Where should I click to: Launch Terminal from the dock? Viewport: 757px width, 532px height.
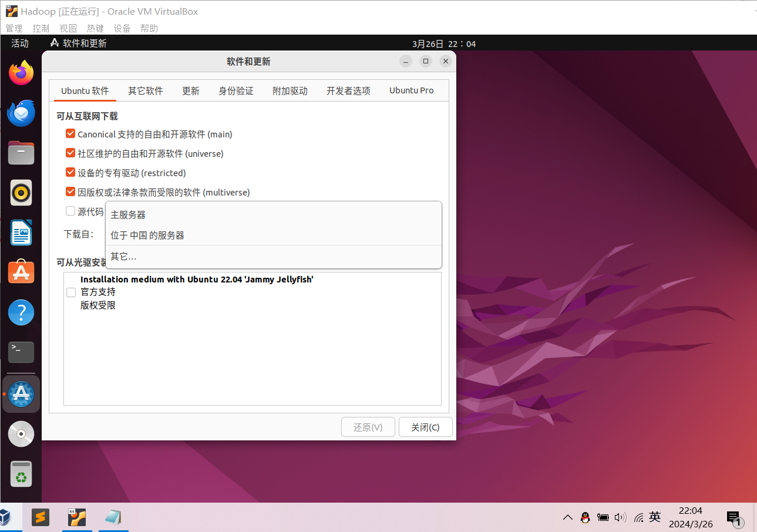pyautogui.click(x=21, y=352)
